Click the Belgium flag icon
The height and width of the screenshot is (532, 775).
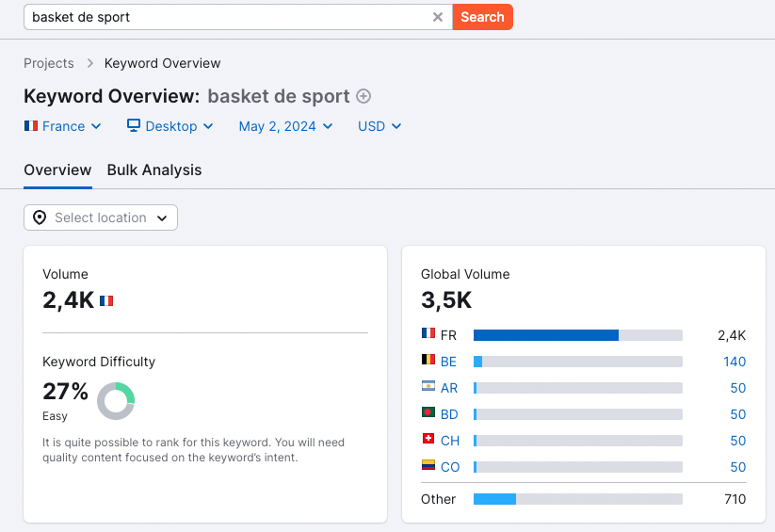tap(428, 361)
